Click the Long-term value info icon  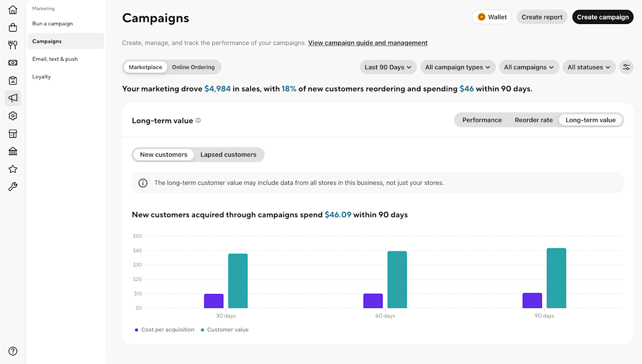pos(198,121)
